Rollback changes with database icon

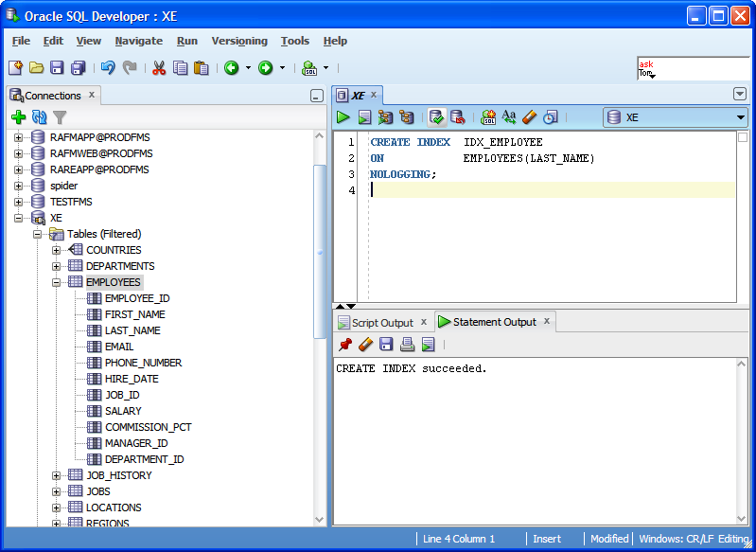tap(458, 117)
